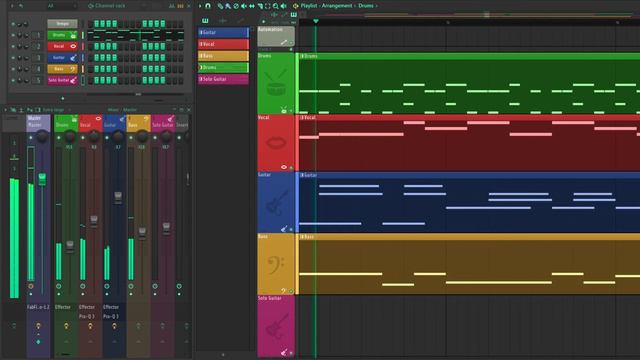Image resolution: width=640 pixels, height=360 pixels.
Task: Select the Draw pencil tool in Playlist
Action: click(220, 6)
